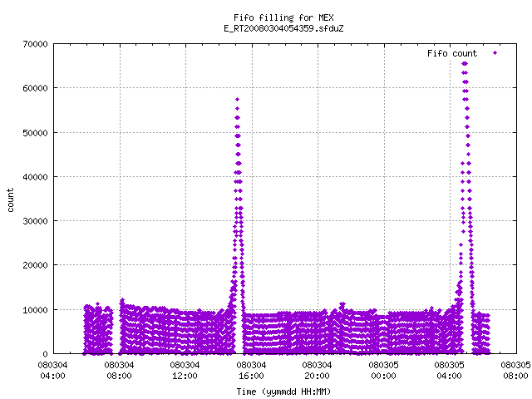The width and height of the screenshot is (532, 399).
Task: Click the topmost point of the 65000 peak
Action: pyautogui.click(x=465, y=63)
